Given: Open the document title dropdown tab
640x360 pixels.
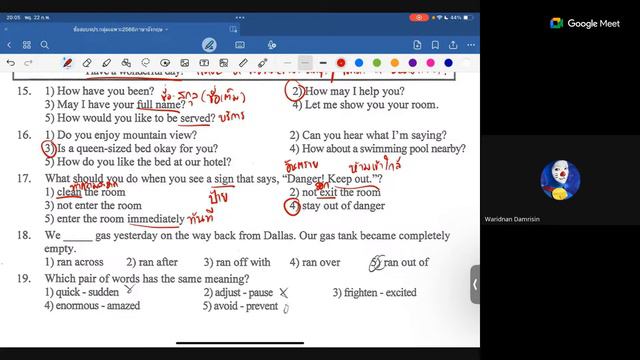Looking at the screenshot, I should (x=121, y=29).
